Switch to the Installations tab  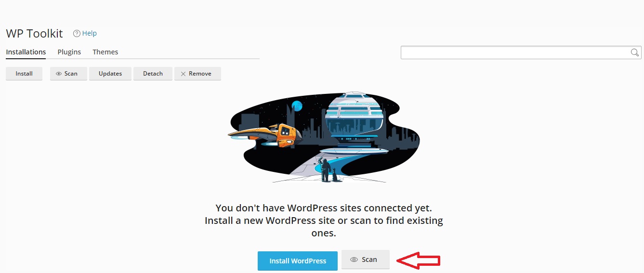pyautogui.click(x=26, y=52)
